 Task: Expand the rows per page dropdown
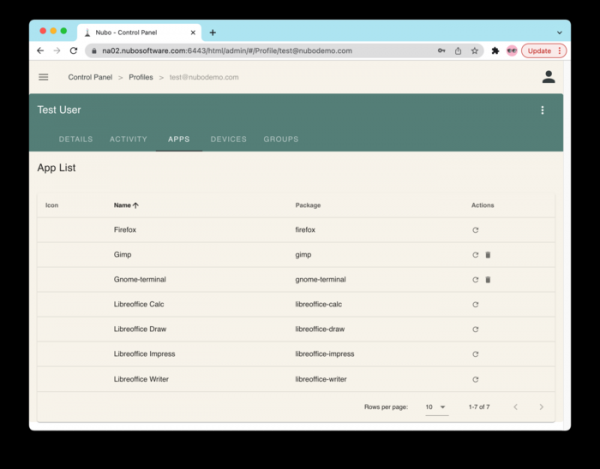pyautogui.click(x=436, y=407)
